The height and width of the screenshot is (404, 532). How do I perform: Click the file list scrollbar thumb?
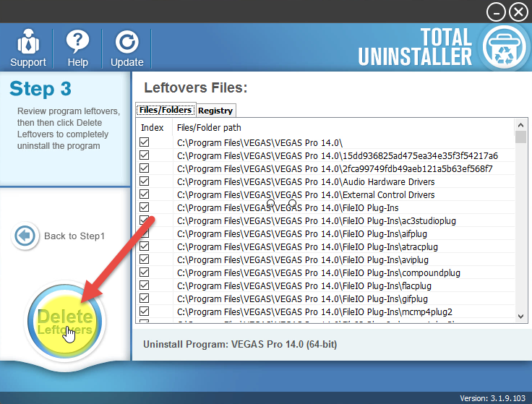[x=521, y=137]
